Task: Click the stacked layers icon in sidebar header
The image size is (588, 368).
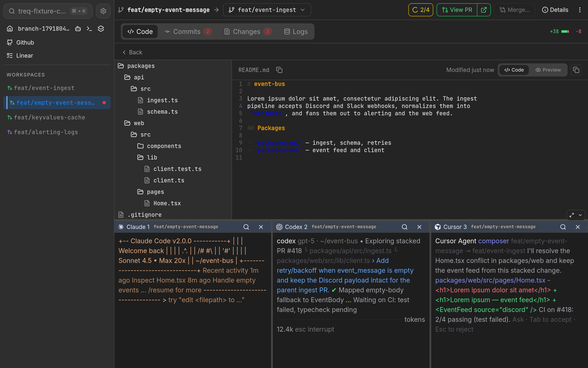Action: point(101,29)
